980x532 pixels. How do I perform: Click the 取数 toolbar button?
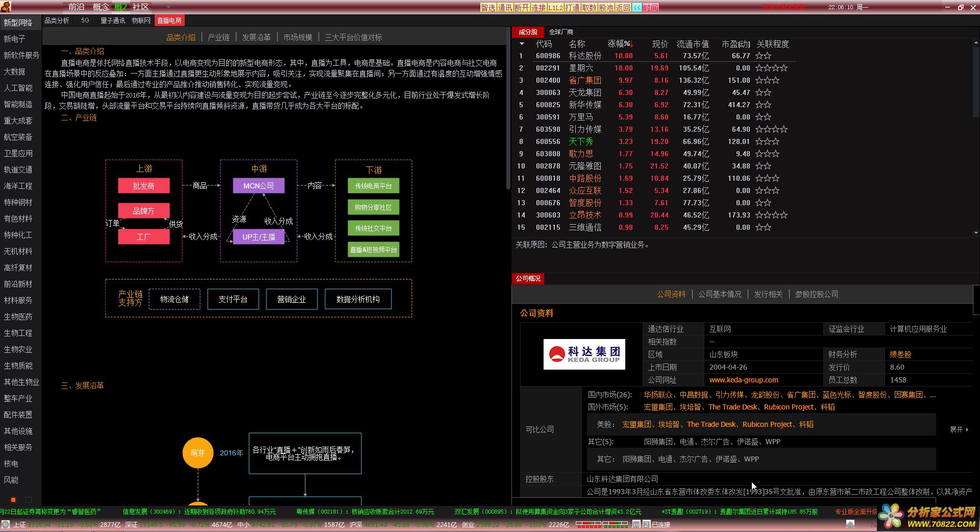(x=589, y=8)
